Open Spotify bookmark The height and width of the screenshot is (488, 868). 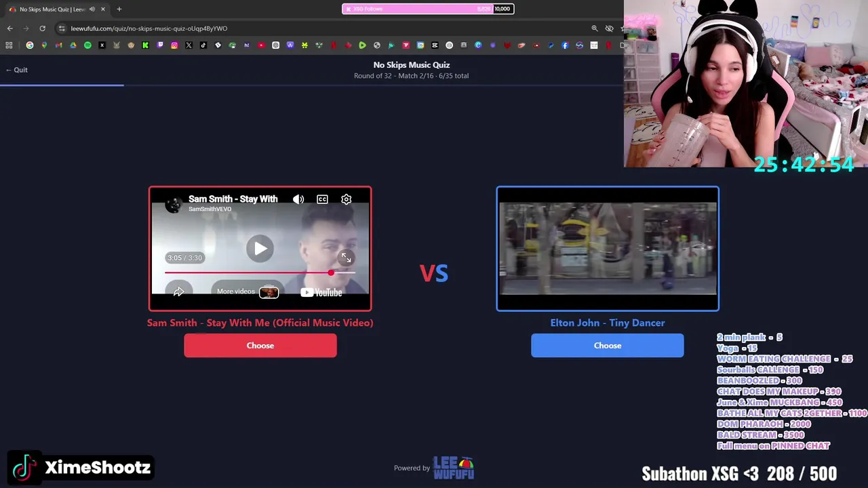87,45
